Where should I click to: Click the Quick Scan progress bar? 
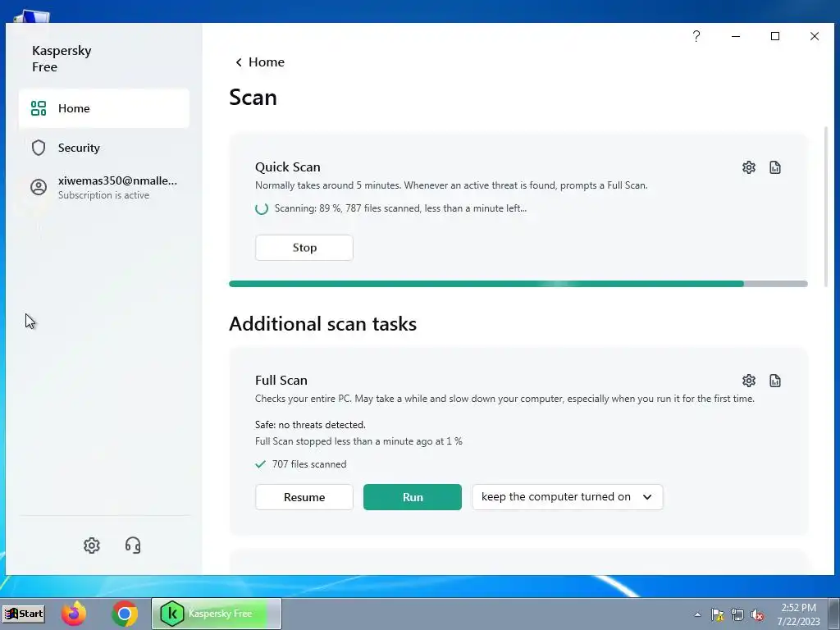518,284
